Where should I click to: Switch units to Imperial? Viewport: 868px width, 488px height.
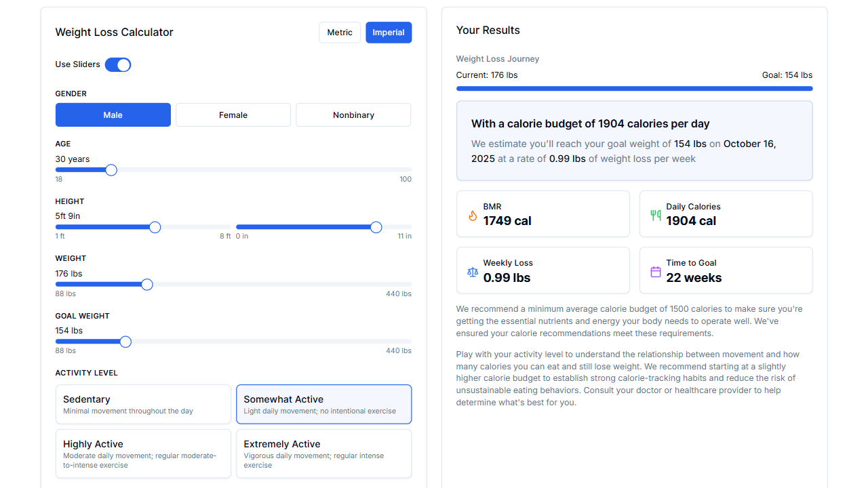(389, 33)
